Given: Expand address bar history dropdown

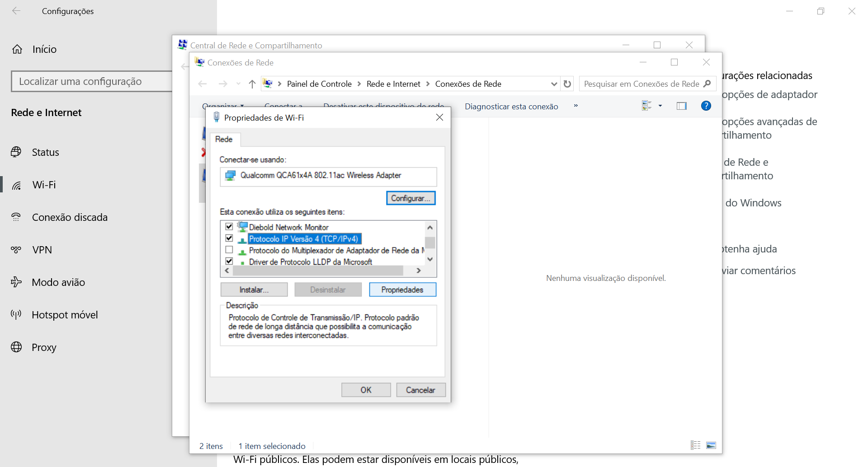Looking at the screenshot, I should pos(554,84).
